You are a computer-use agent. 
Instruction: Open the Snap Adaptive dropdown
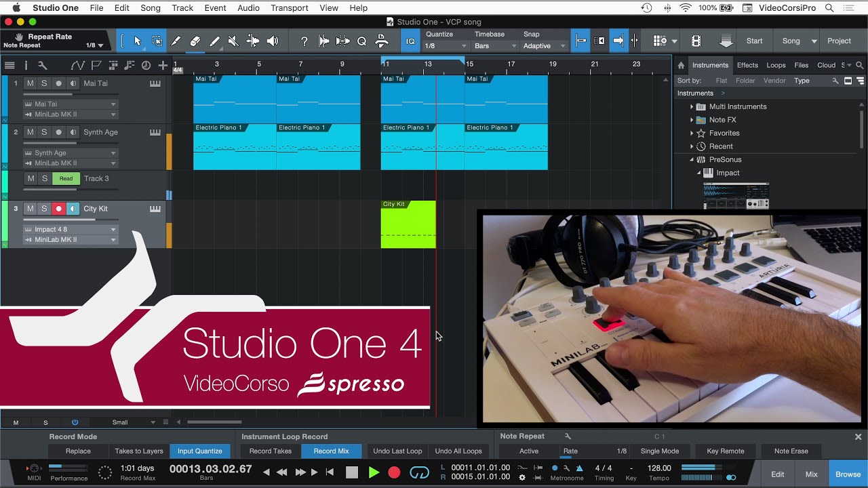point(545,46)
